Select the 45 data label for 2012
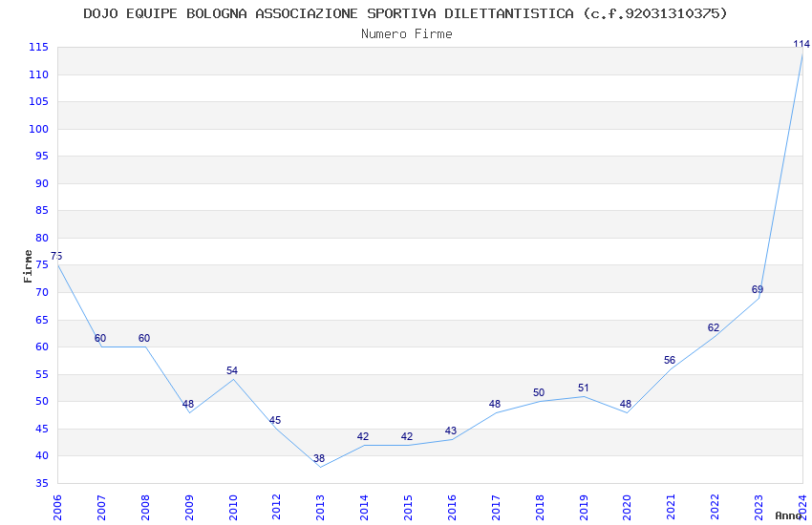Screen dimensions: 812x525 point(275,421)
